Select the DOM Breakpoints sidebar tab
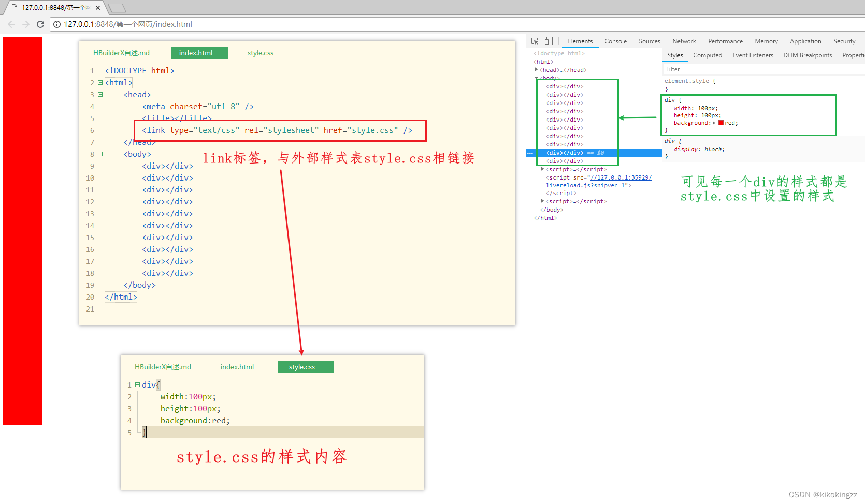 point(808,55)
